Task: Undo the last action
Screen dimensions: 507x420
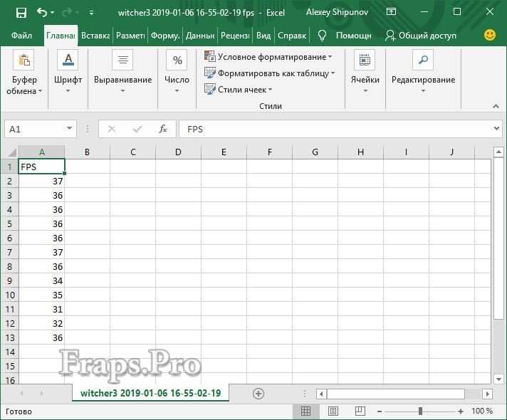Action: pos(42,13)
